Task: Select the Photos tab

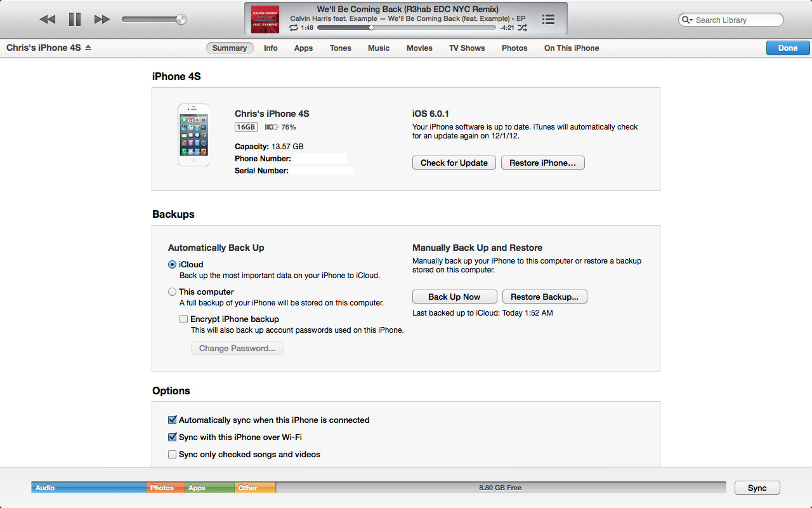Action: click(x=514, y=48)
